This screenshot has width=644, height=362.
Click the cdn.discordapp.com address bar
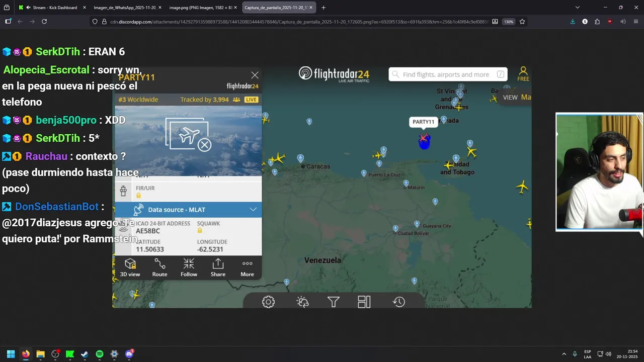pyautogui.click(x=299, y=22)
